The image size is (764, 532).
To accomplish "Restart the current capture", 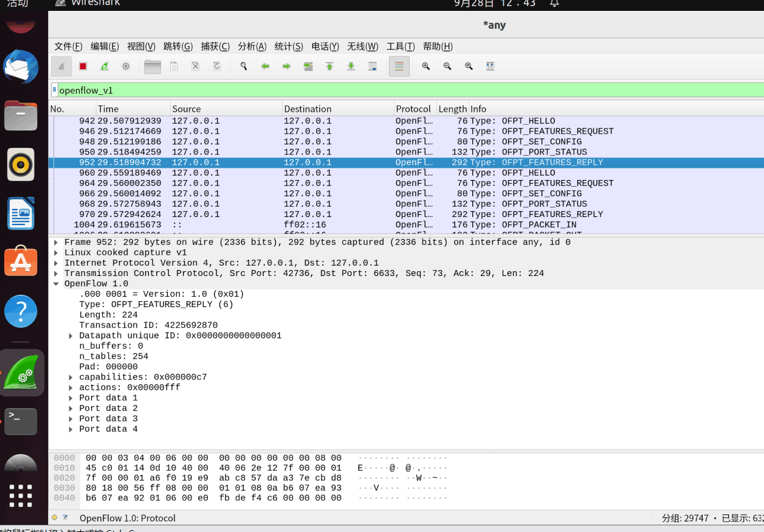I will click(105, 66).
